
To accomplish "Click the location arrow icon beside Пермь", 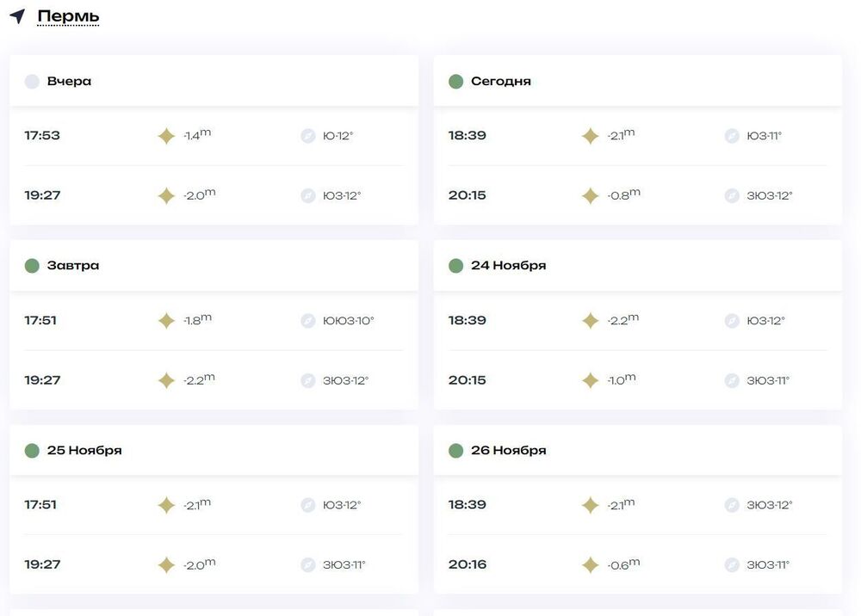I will coord(17,15).
